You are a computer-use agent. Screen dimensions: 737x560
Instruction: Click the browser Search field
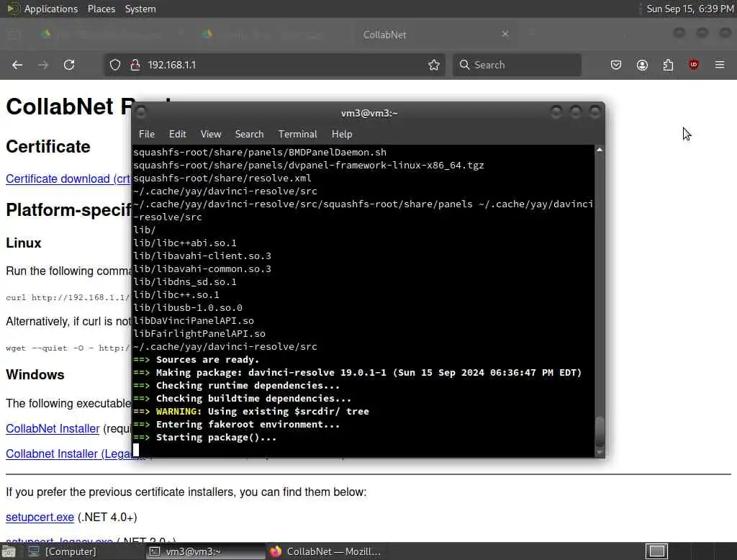pyautogui.click(x=517, y=65)
